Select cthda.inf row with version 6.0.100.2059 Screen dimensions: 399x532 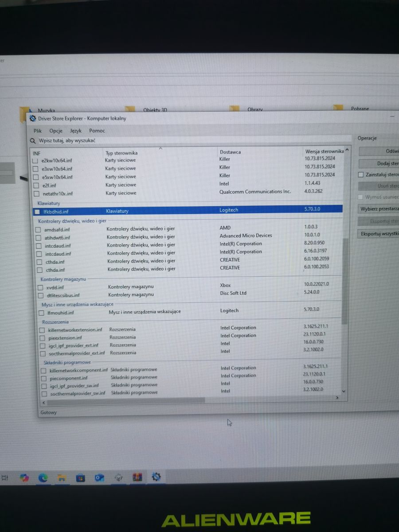(x=190, y=261)
